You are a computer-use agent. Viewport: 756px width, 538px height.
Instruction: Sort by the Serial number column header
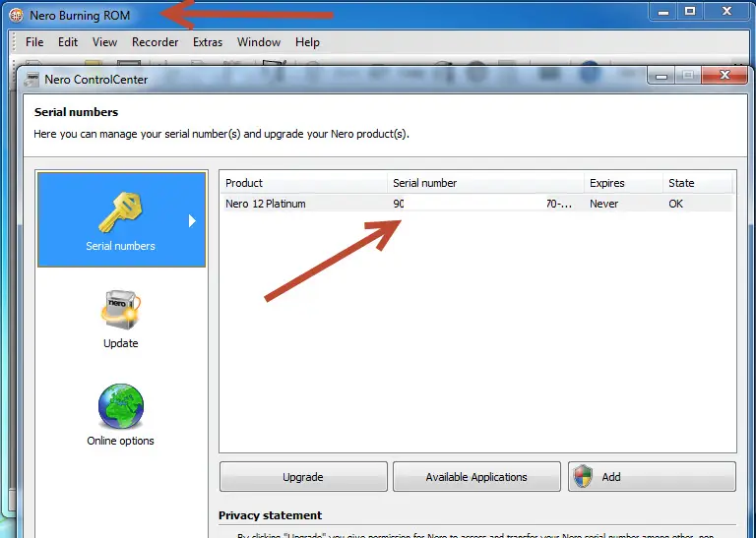485,183
